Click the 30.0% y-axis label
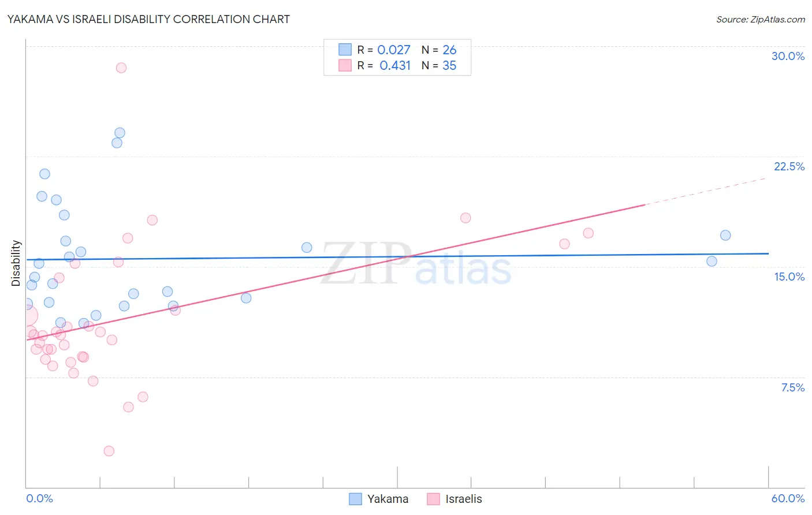The image size is (812, 515). pos(788,56)
